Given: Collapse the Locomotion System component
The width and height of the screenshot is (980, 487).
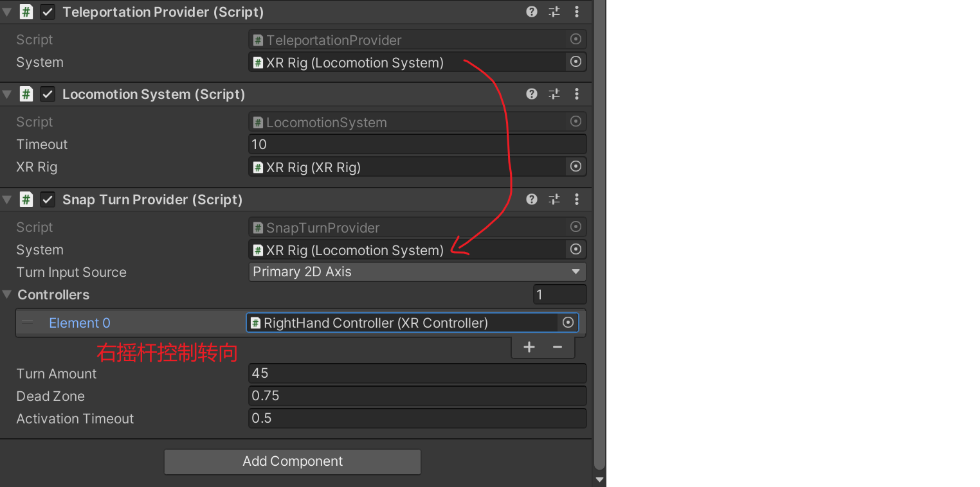Looking at the screenshot, I should [7, 94].
